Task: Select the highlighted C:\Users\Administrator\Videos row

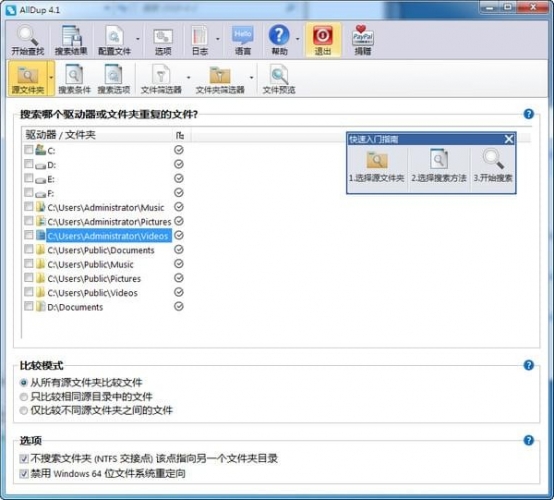Action: (x=109, y=236)
